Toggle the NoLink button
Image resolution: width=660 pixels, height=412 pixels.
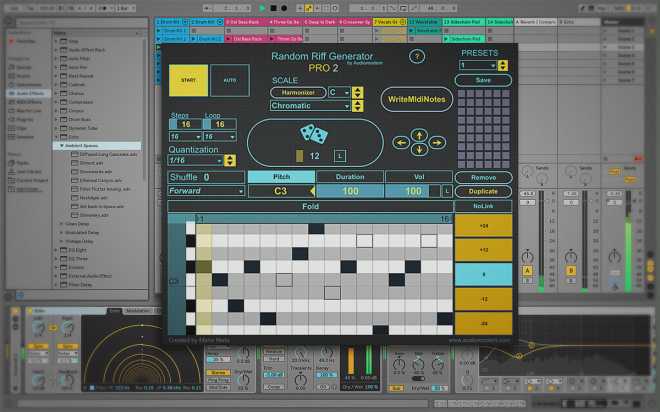tap(483, 206)
